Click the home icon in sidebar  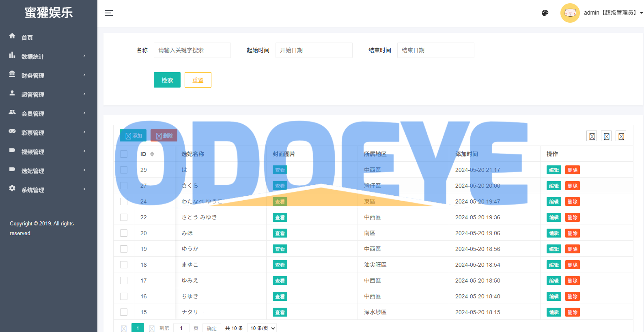12,36
